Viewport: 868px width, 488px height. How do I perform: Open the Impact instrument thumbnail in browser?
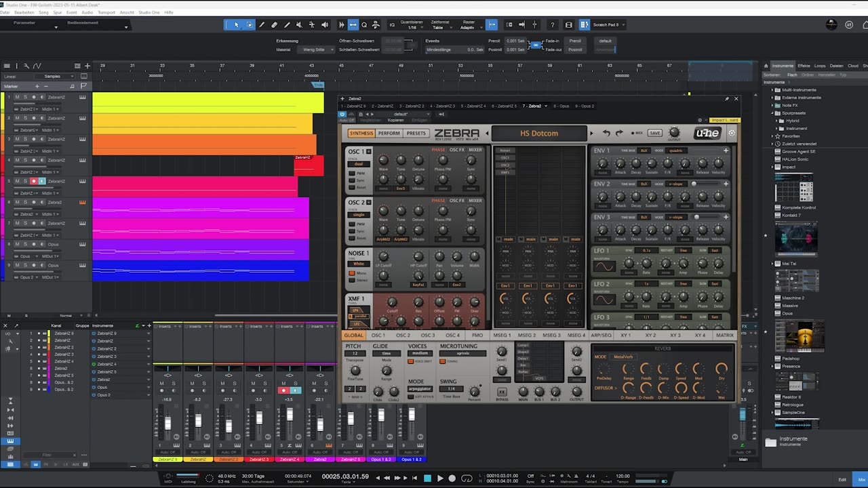click(x=793, y=188)
